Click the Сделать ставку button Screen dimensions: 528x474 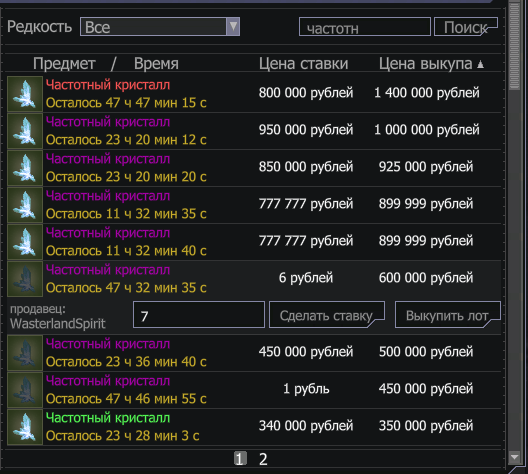(327, 315)
